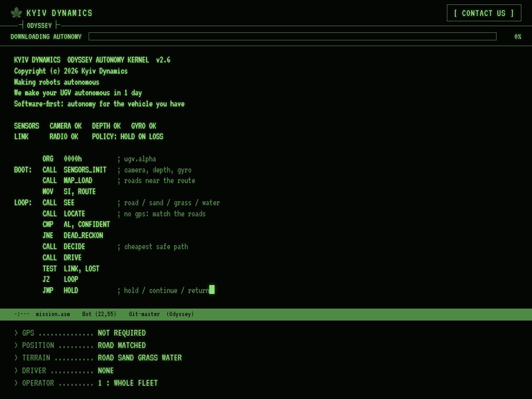Click the MOV SI, ROUTE instruction
Viewport: 532px width, 399px height.
point(69,192)
